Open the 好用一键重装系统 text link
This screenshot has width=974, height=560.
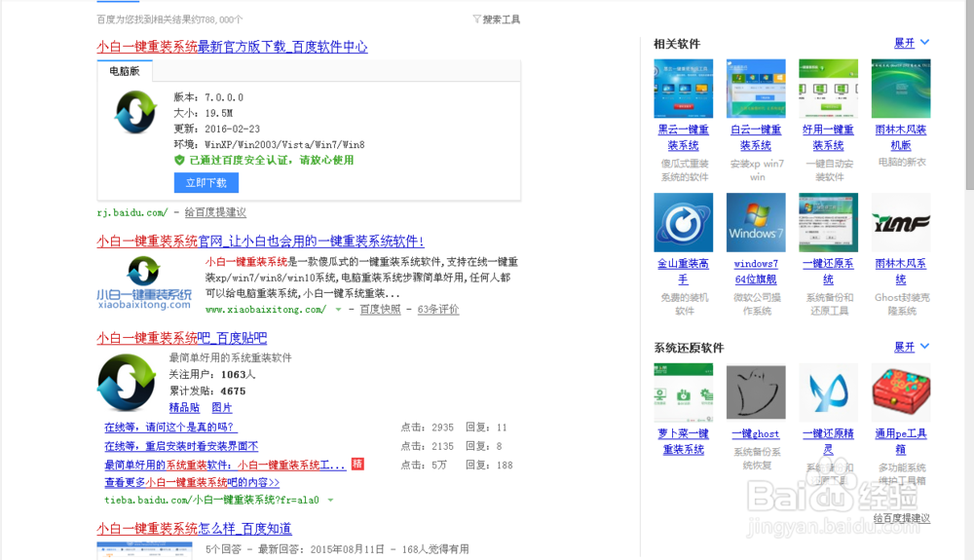(x=829, y=137)
